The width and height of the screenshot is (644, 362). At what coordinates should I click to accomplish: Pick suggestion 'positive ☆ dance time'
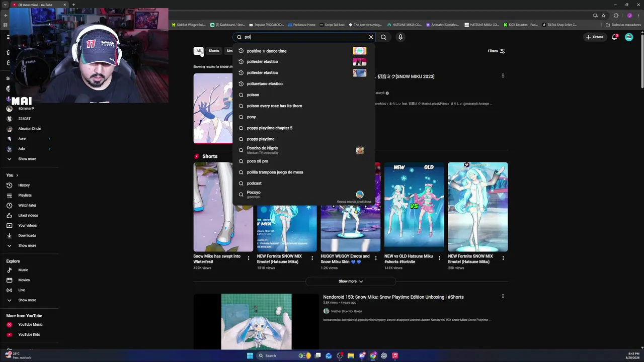(303, 51)
